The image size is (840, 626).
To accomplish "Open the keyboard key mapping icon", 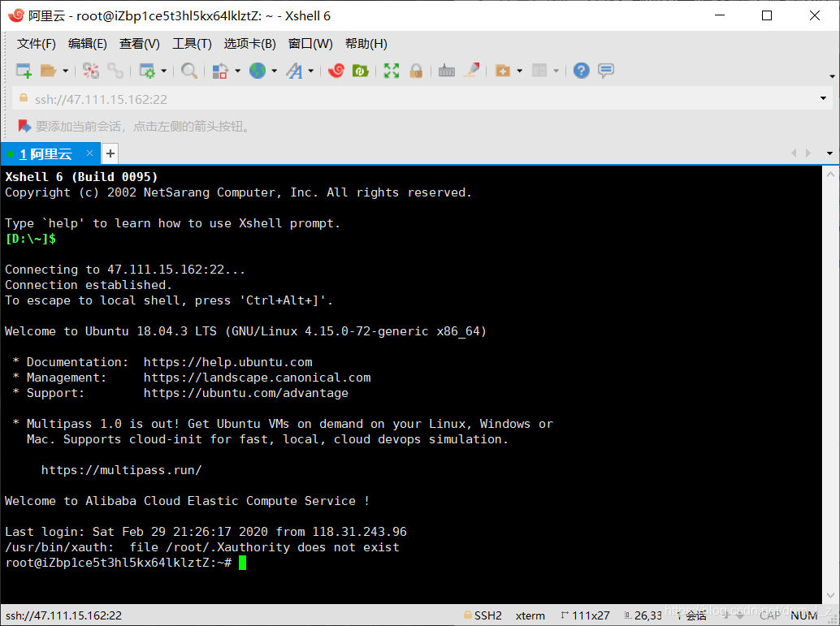I will tap(446, 71).
